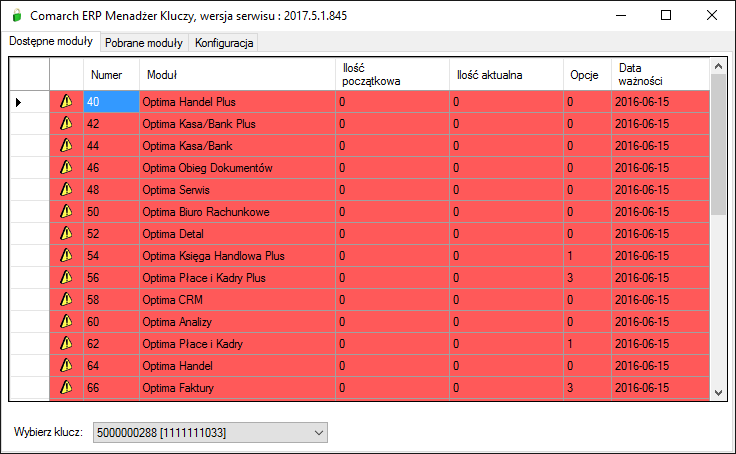Viewport: 736px width, 454px height.
Task: Select the Optima Kasa/Bank cell in row 44
Action: coord(238,146)
